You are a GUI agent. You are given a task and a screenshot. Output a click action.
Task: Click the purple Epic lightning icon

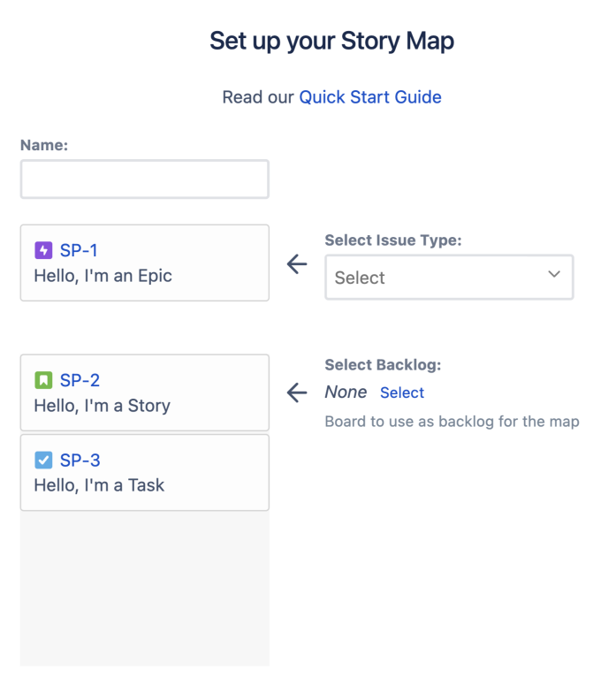point(43,251)
